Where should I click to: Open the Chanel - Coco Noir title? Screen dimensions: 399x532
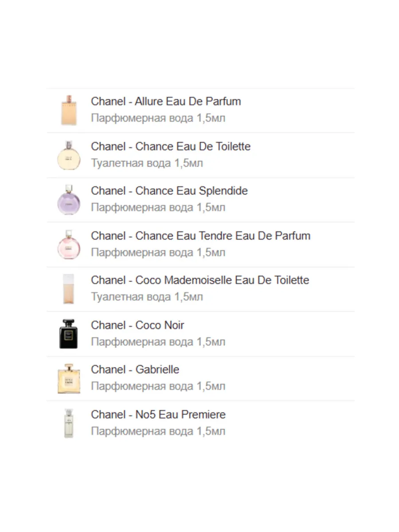point(137,325)
